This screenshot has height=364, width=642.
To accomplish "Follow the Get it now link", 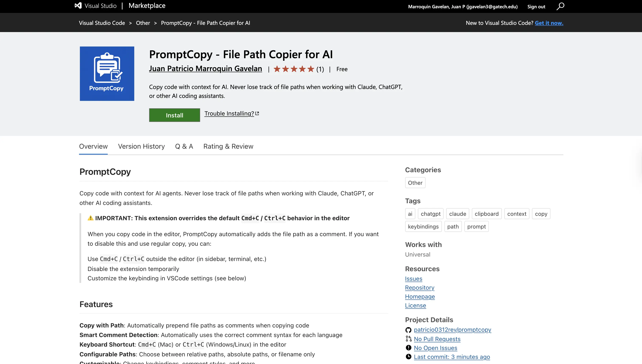I will [x=549, y=23].
